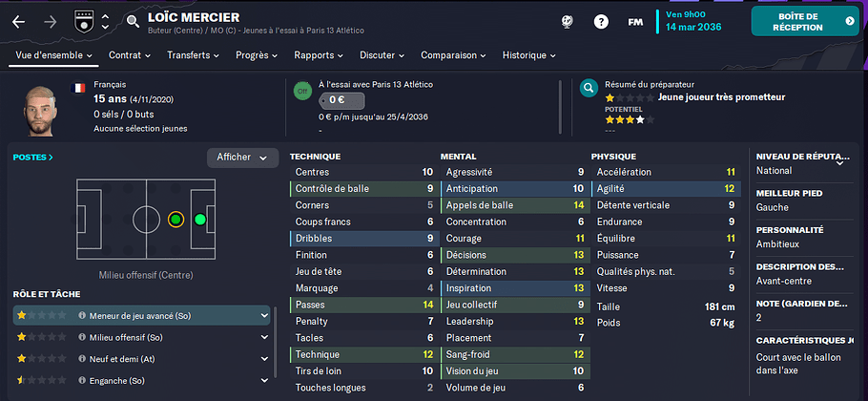
Task: Click the player face portrait
Action: (x=41, y=110)
